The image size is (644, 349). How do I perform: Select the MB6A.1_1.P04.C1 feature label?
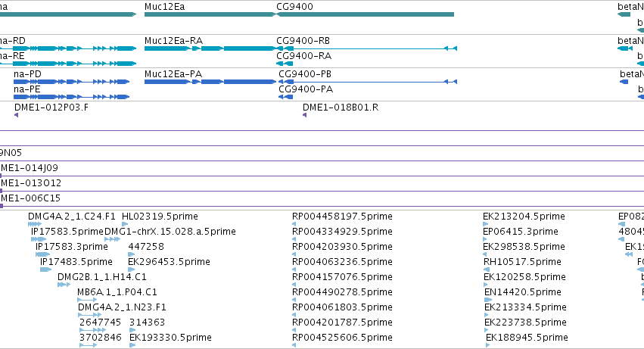click(117, 292)
